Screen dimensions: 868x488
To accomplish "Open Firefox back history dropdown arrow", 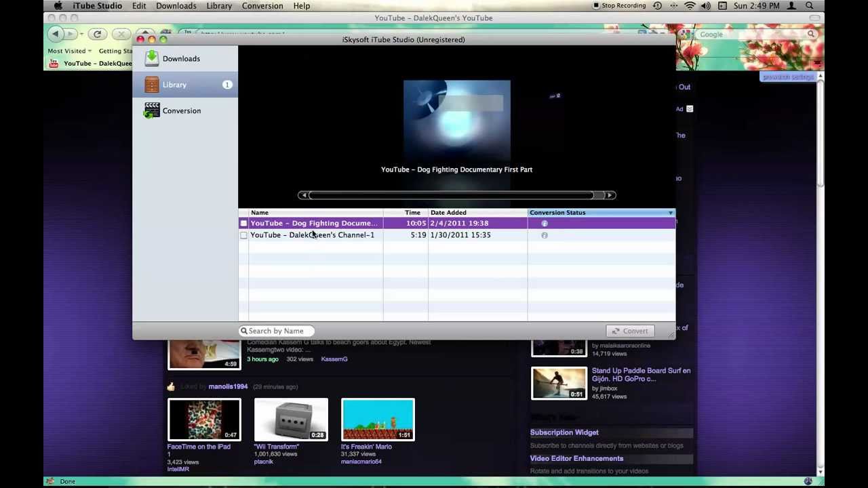I will click(x=81, y=34).
